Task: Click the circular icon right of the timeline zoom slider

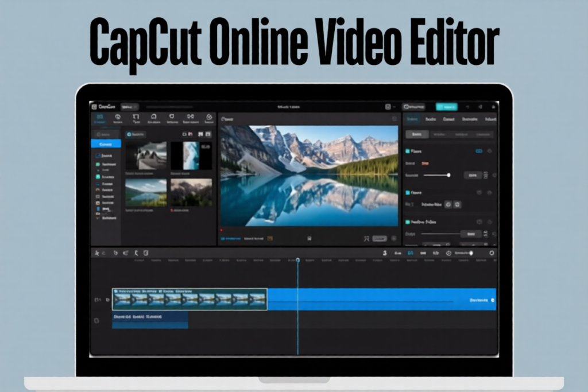Action: click(492, 253)
